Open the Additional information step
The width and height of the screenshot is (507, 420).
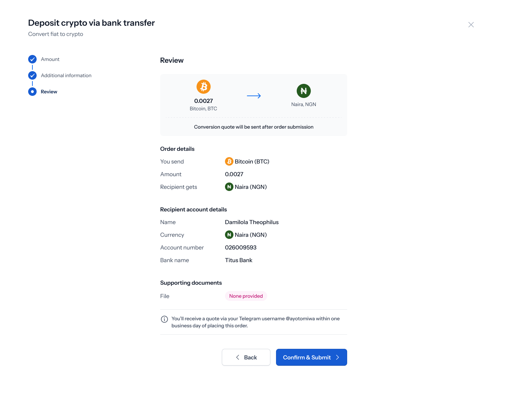(66, 75)
